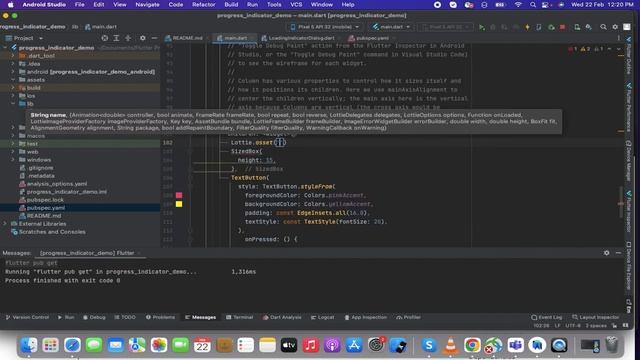The image size is (640, 360).
Task: Hide the Messages panel with the minus icon
Action: pyautogui.click(x=618, y=253)
